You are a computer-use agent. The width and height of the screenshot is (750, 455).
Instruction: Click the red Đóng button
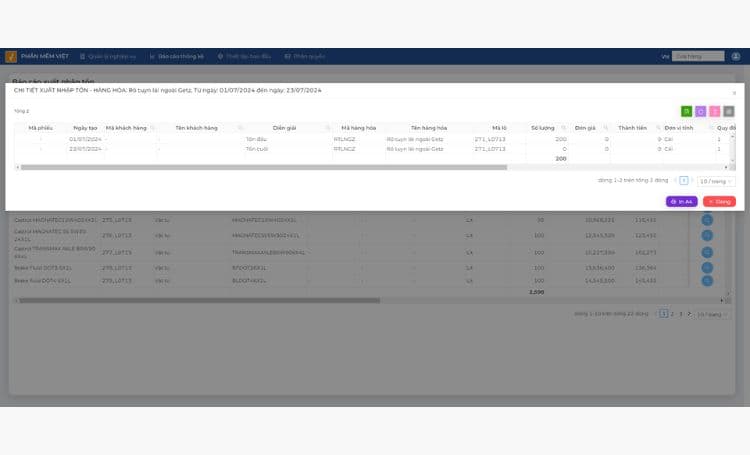tap(719, 201)
